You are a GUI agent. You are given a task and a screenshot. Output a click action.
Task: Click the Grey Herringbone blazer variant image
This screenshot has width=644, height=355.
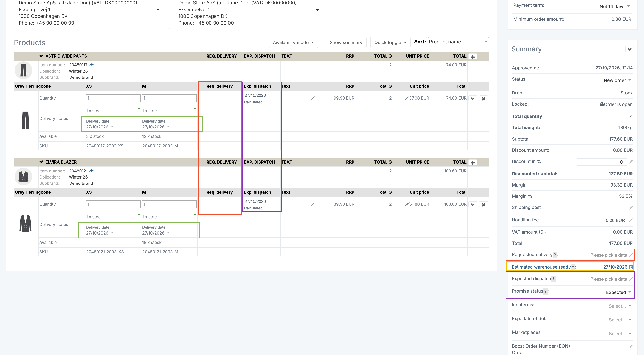click(x=26, y=223)
